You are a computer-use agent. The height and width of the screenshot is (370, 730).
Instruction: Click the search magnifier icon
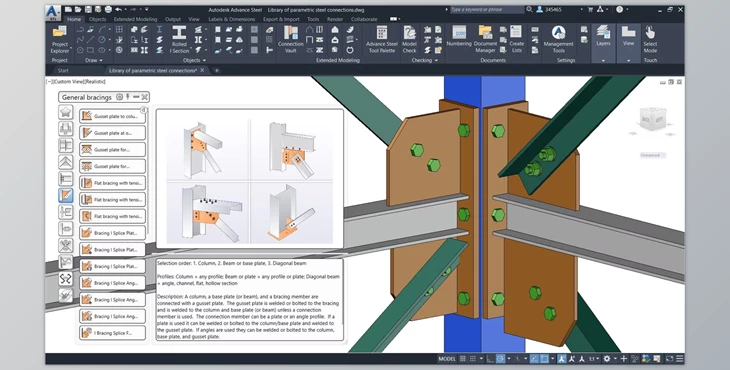(x=529, y=9)
